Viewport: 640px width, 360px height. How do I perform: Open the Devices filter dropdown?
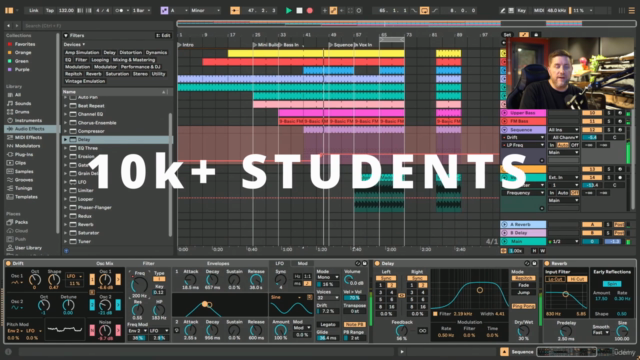click(74, 44)
